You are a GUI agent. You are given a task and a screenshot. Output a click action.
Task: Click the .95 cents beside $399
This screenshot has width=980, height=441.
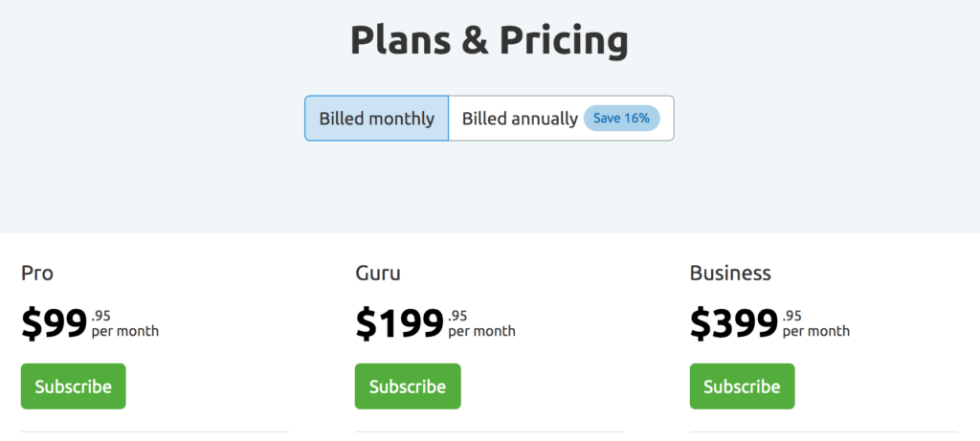(x=791, y=316)
